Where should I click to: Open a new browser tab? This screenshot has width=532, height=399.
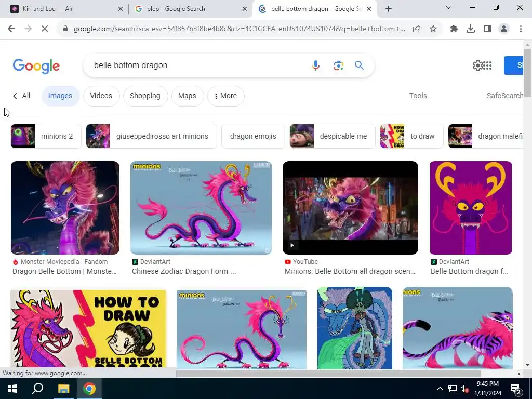click(x=389, y=9)
